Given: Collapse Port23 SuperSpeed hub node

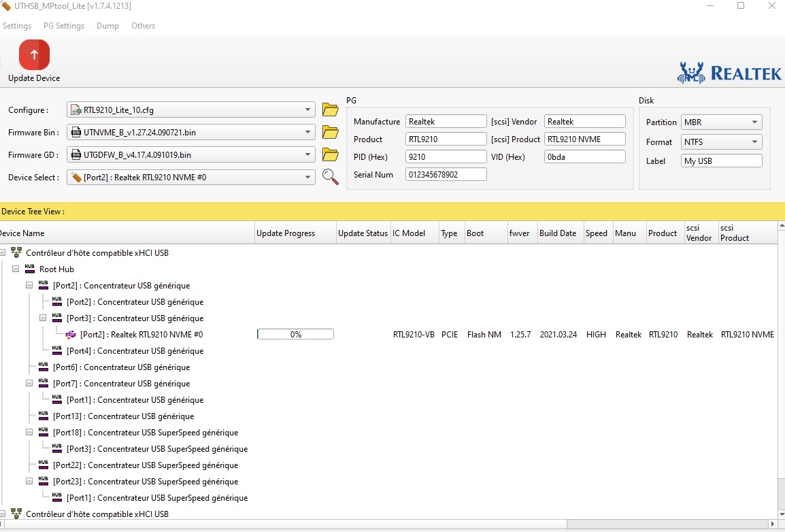Looking at the screenshot, I should [x=29, y=482].
